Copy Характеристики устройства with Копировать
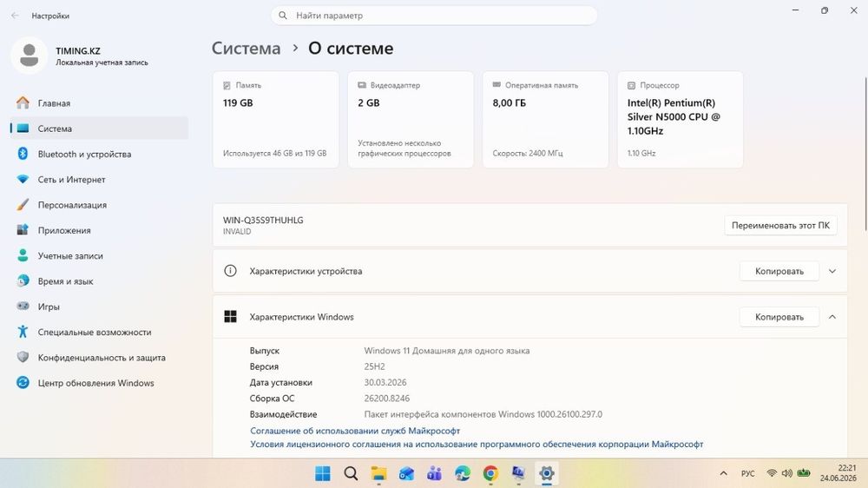Screen dimensions: 868x488 (779, 271)
